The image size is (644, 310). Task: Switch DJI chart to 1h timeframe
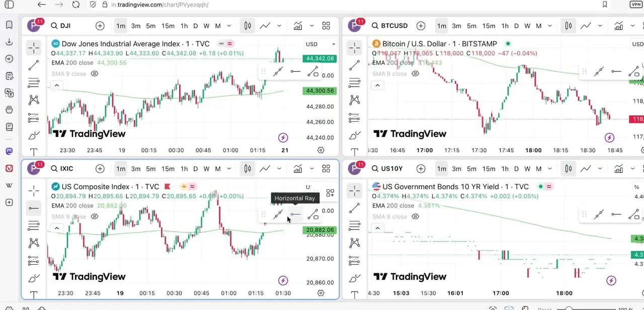184,26
